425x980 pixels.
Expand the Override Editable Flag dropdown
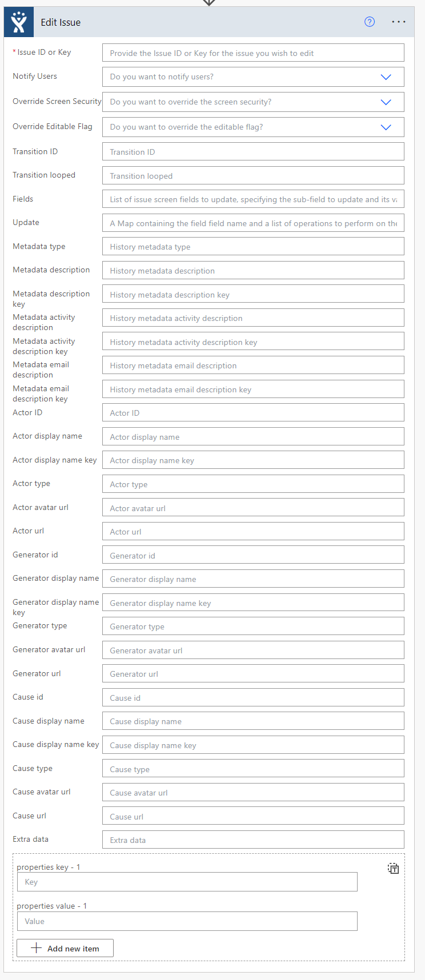pyautogui.click(x=253, y=127)
